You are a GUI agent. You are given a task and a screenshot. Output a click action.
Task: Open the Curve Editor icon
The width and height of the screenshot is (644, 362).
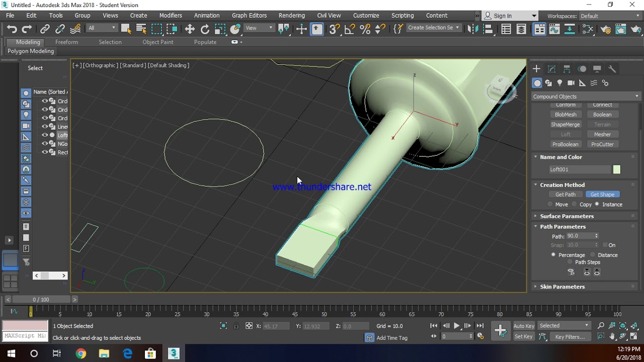(x=554, y=29)
